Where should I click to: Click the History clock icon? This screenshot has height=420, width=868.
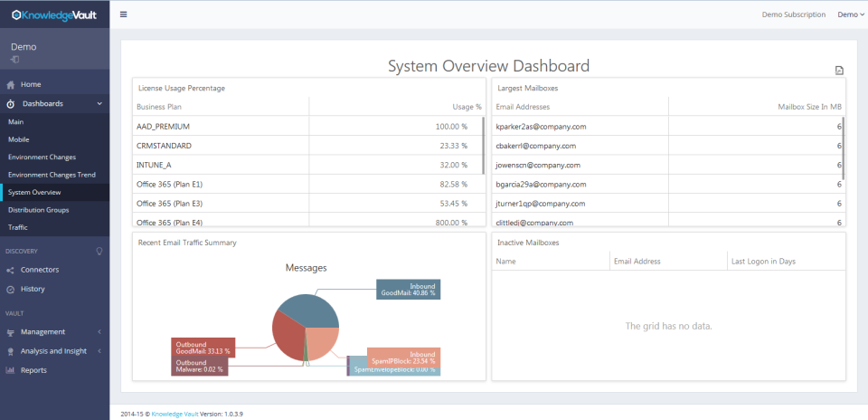pos(10,290)
